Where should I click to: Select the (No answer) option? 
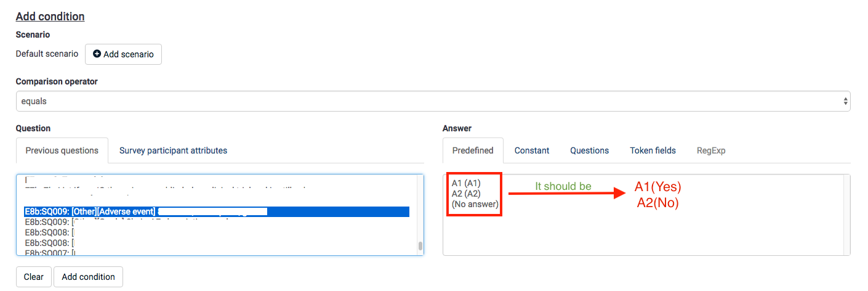[475, 204]
